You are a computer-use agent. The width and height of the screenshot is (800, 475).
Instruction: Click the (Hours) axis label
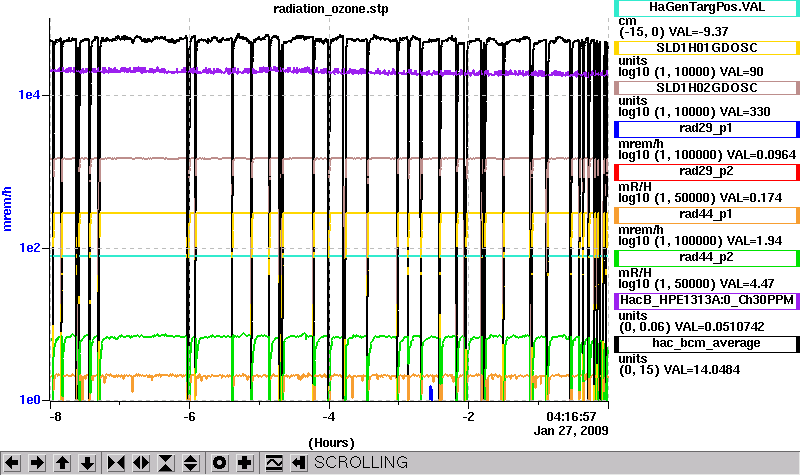point(331,442)
